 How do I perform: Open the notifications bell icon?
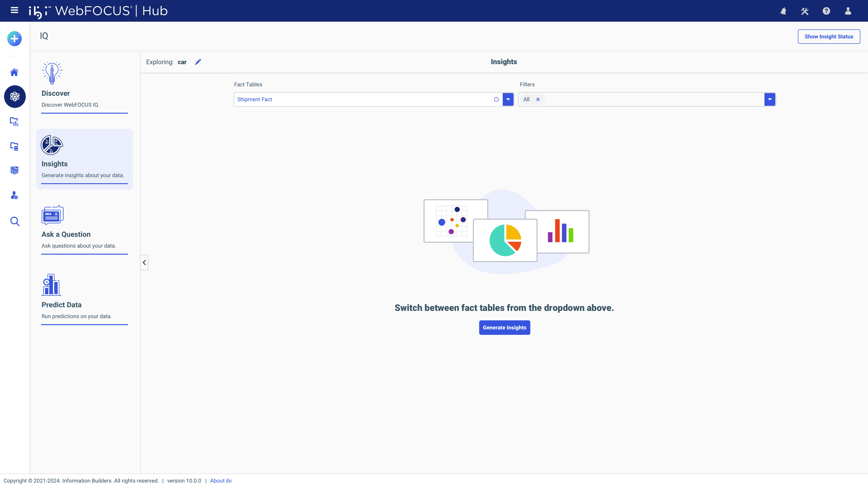click(783, 11)
